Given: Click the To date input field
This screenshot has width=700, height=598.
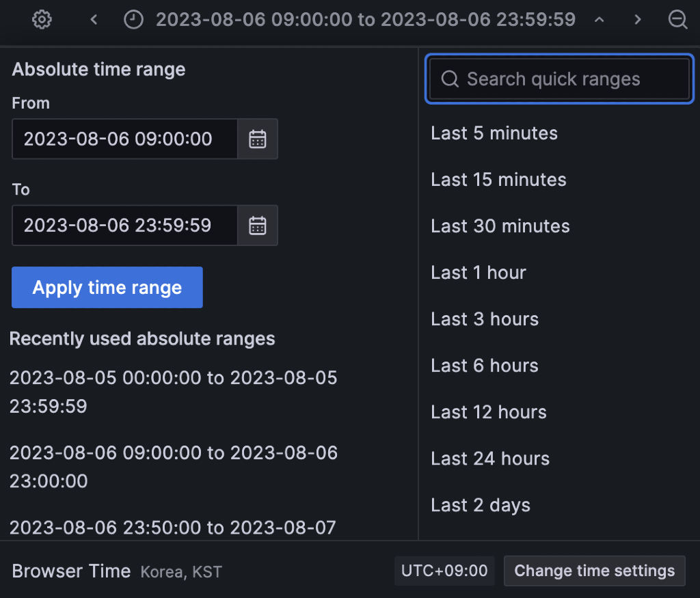Looking at the screenshot, I should click(124, 226).
